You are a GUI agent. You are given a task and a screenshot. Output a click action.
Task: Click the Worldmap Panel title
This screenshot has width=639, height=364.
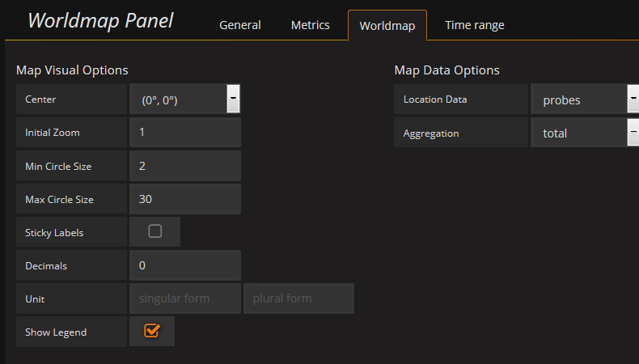coord(100,21)
